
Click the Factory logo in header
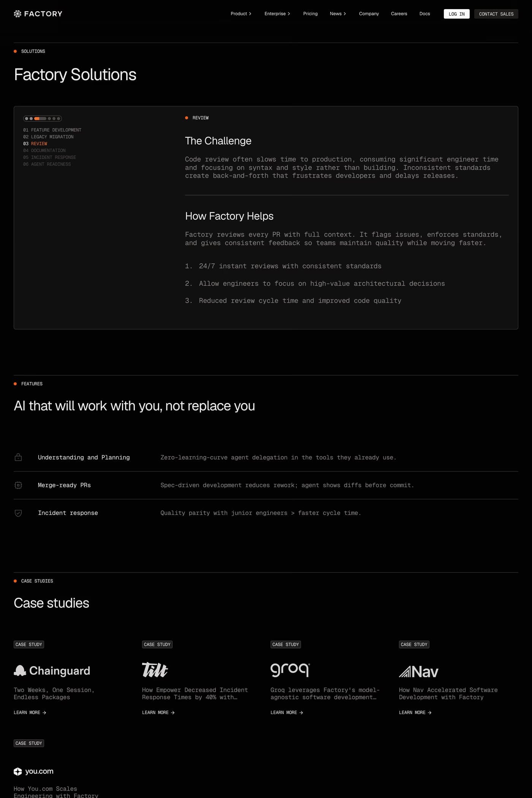38,14
